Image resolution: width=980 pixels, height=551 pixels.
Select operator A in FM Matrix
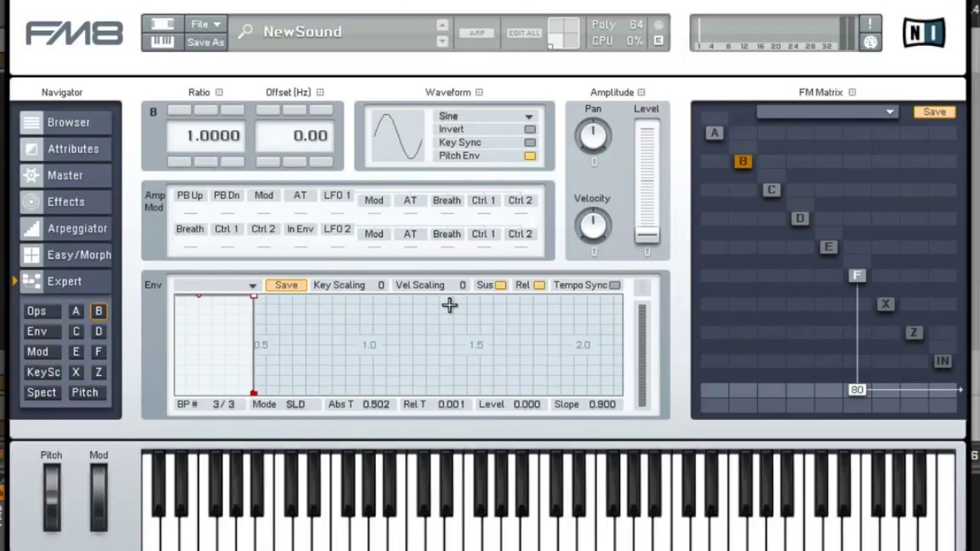pos(714,133)
